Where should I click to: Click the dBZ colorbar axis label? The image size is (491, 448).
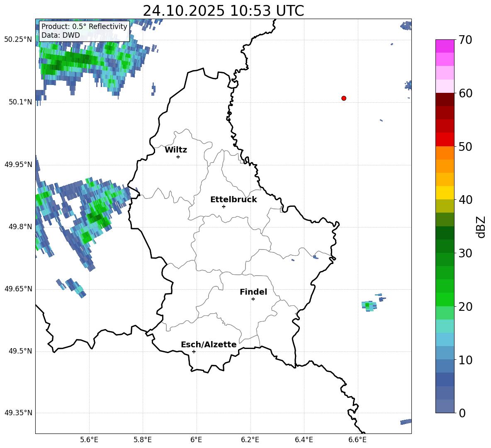coord(481,227)
